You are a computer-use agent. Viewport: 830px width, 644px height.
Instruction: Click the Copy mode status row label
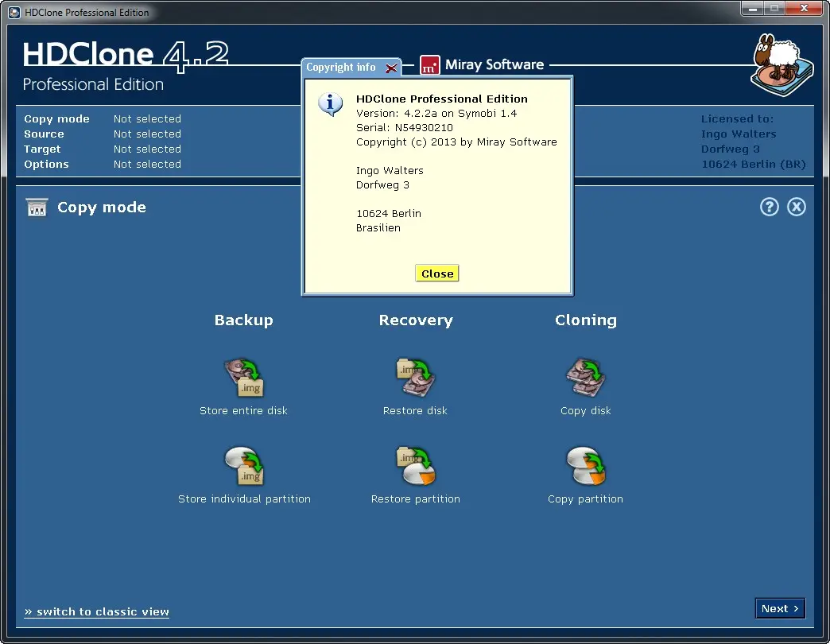click(56, 119)
